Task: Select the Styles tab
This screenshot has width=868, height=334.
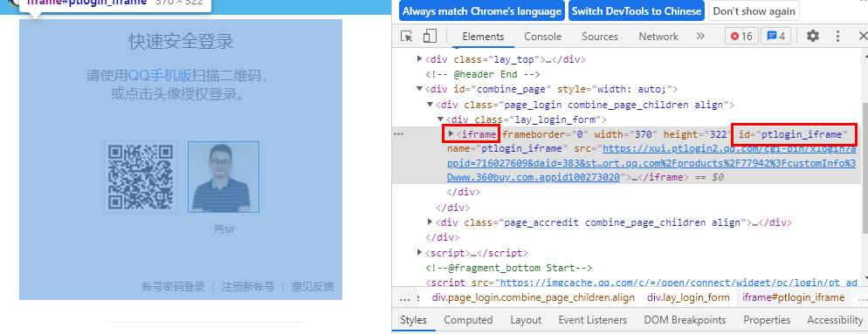Action: (x=414, y=320)
